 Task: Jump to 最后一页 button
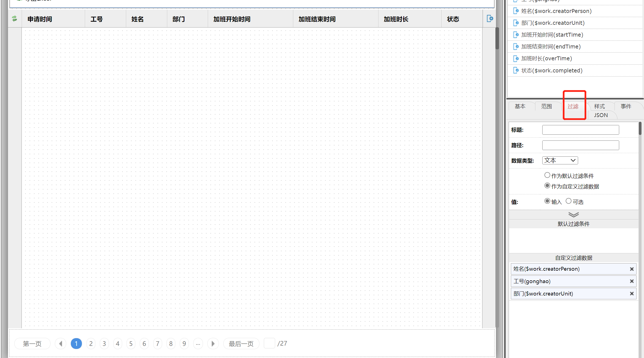(241, 343)
